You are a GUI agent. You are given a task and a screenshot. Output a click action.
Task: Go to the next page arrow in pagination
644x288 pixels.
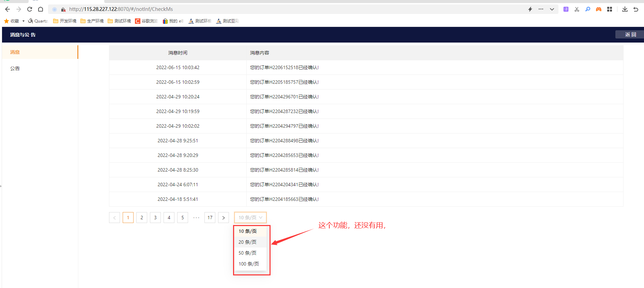[x=224, y=218]
